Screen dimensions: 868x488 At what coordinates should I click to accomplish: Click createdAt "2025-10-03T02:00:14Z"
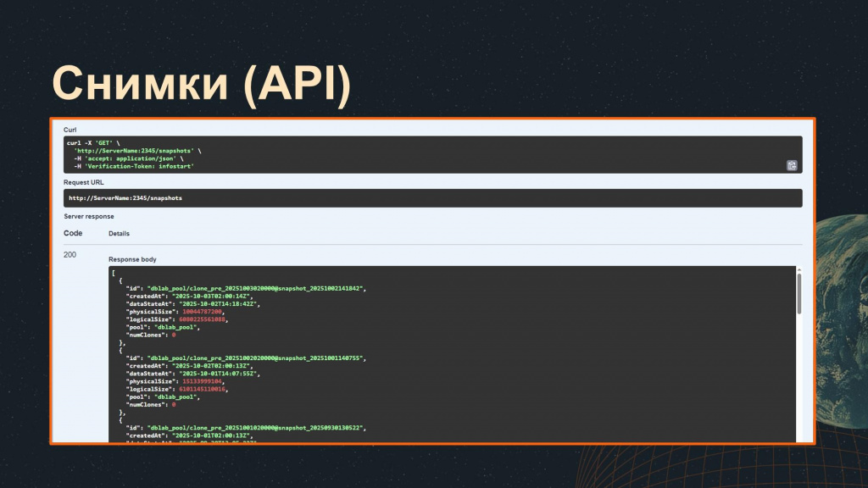click(213, 296)
